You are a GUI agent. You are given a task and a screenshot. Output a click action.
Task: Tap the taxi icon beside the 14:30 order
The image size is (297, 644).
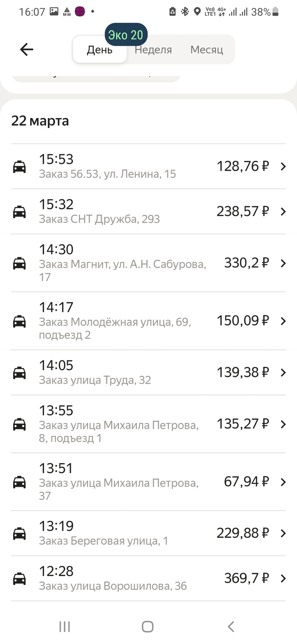coord(20,263)
